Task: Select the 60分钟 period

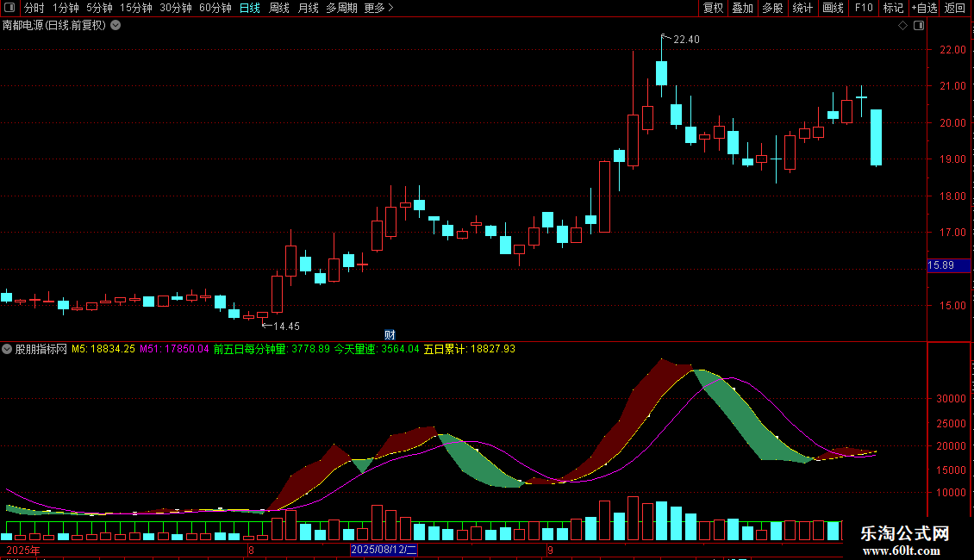Action: (215, 8)
